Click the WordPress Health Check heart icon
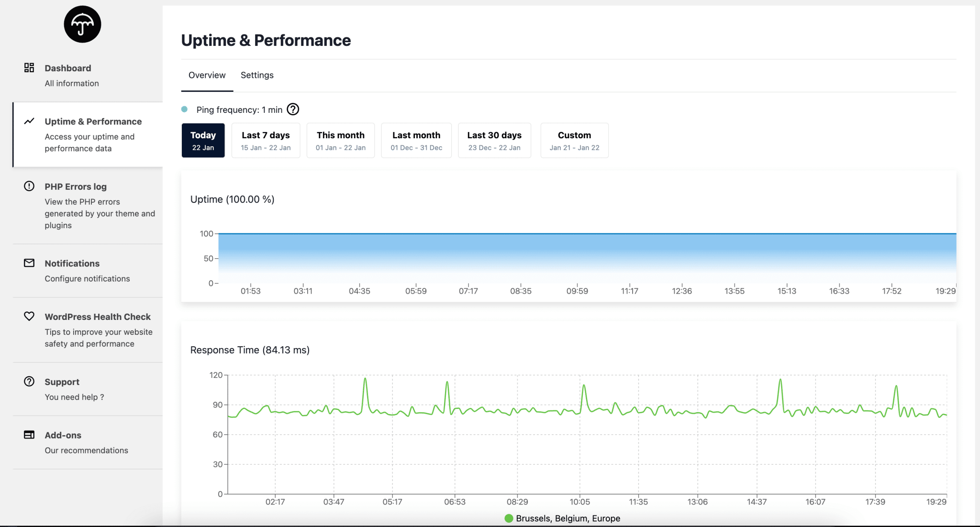 tap(29, 316)
